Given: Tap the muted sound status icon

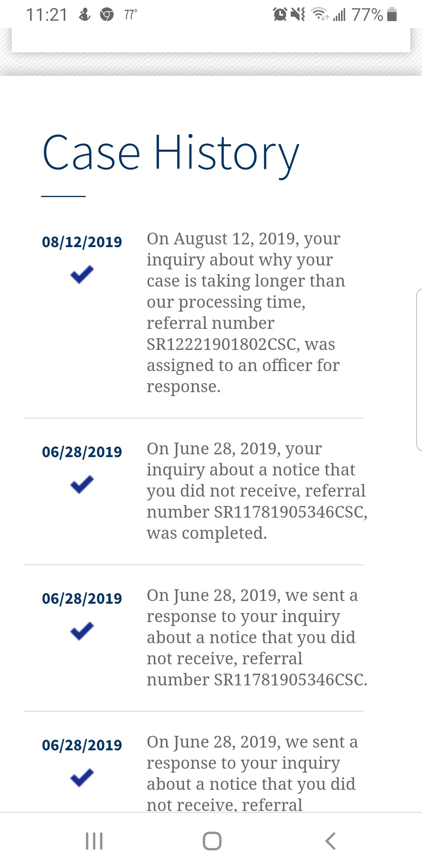Looking at the screenshot, I should click(x=298, y=14).
